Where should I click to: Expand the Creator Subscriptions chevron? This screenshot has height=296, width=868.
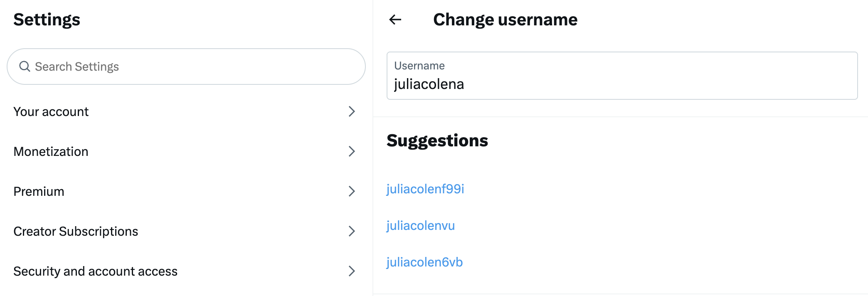click(352, 231)
